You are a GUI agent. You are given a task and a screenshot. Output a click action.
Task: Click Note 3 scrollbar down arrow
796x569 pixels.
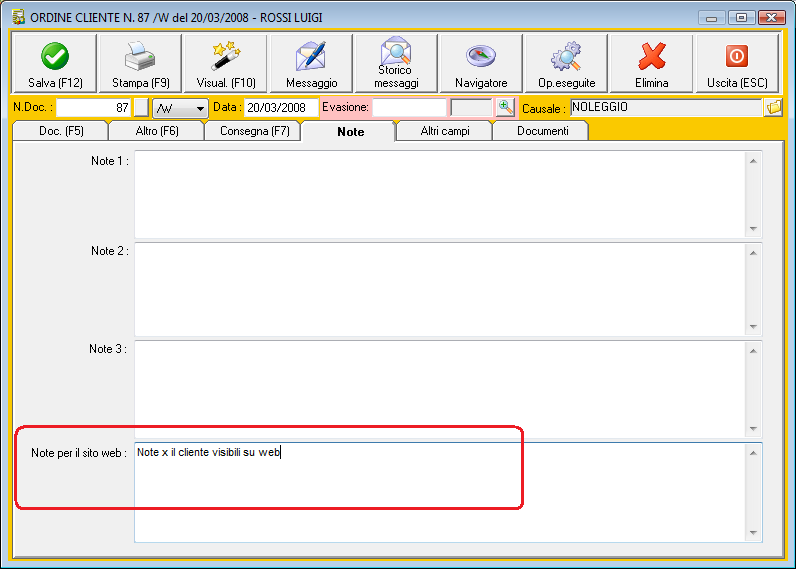coord(753,429)
